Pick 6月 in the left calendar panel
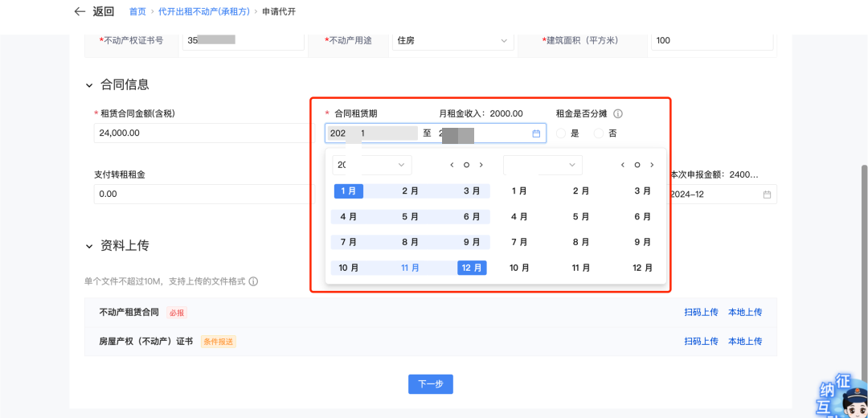 473,217
